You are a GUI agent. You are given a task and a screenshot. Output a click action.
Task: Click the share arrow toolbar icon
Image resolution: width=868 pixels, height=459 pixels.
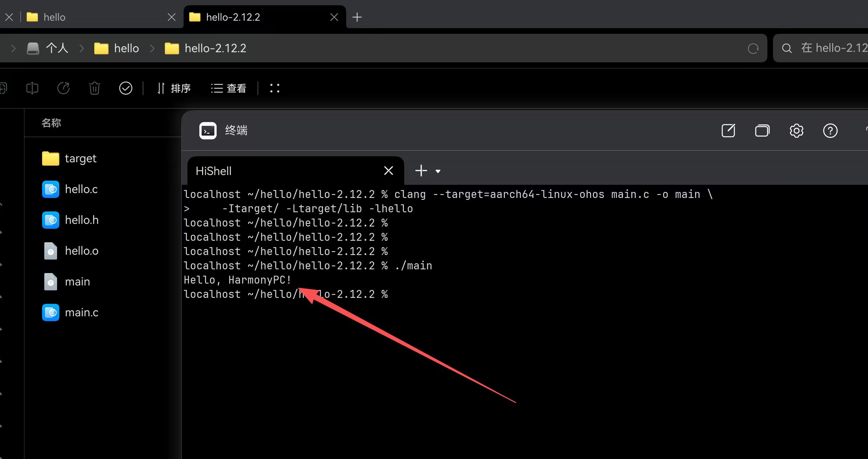(x=63, y=88)
